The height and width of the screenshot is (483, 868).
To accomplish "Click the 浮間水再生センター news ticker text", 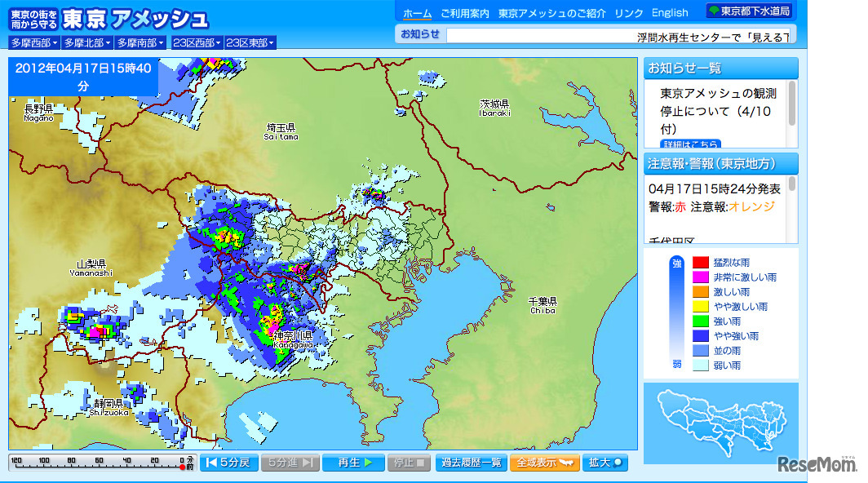I will [712, 37].
